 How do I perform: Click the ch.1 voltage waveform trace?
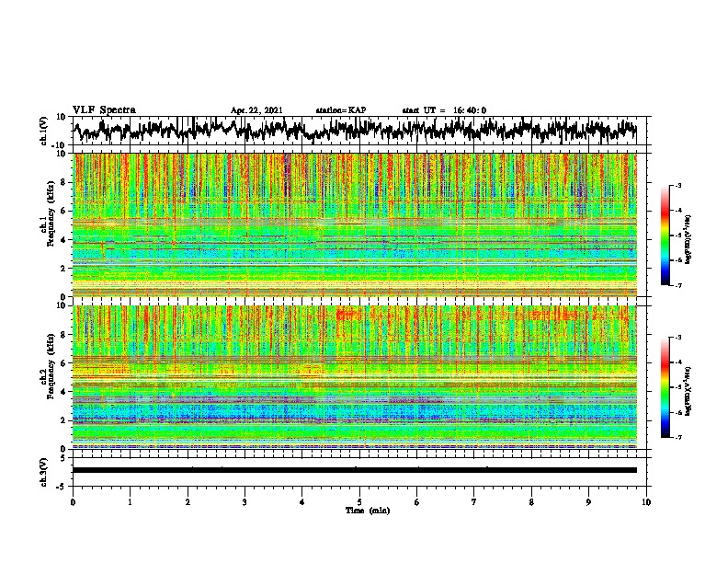click(354, 131)
